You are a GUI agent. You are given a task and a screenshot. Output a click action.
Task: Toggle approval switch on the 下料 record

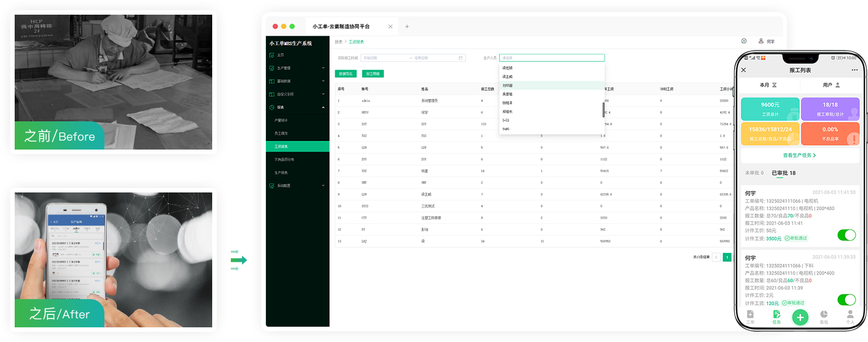[846, 300]
